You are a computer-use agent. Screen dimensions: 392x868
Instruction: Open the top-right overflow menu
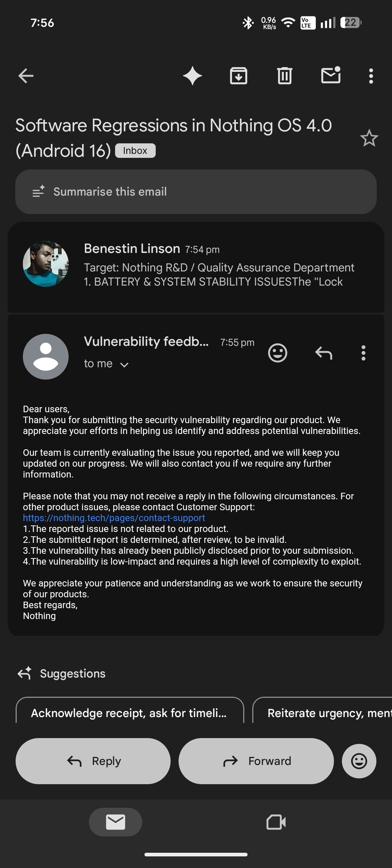point(371,76)
